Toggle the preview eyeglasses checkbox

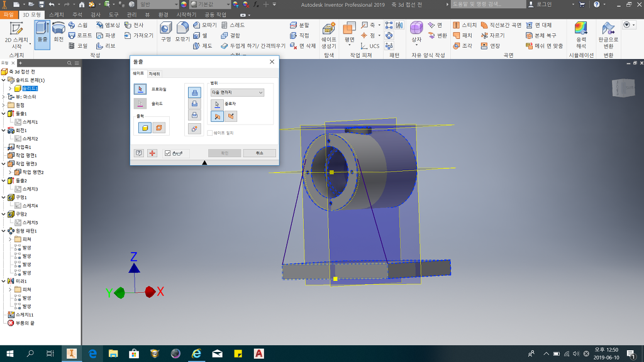(168, 153)
